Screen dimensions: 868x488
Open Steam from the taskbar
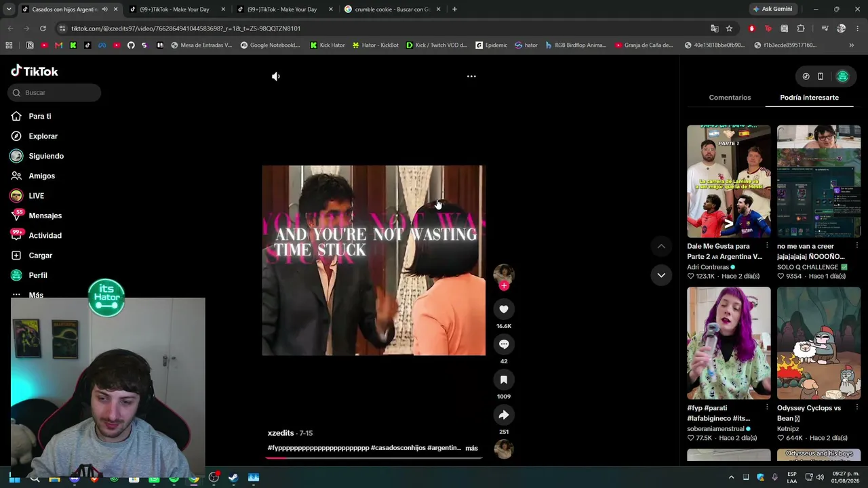click(x=233, y=477)
